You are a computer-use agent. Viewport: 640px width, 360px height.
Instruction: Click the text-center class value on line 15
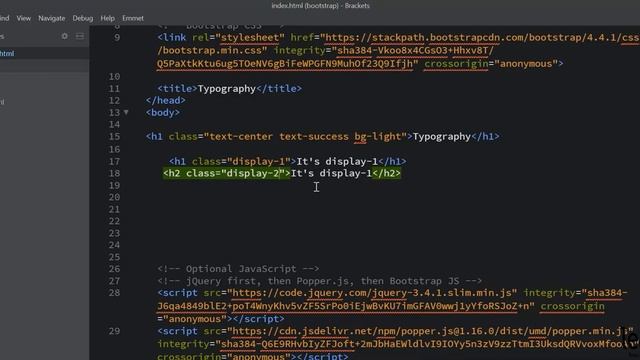[x=241, y=137]
